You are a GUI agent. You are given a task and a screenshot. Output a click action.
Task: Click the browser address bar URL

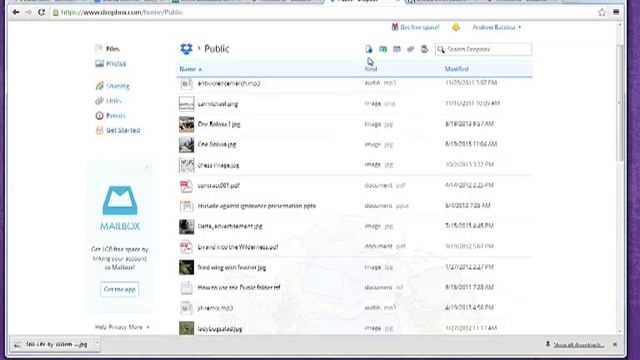coord(122,12)
